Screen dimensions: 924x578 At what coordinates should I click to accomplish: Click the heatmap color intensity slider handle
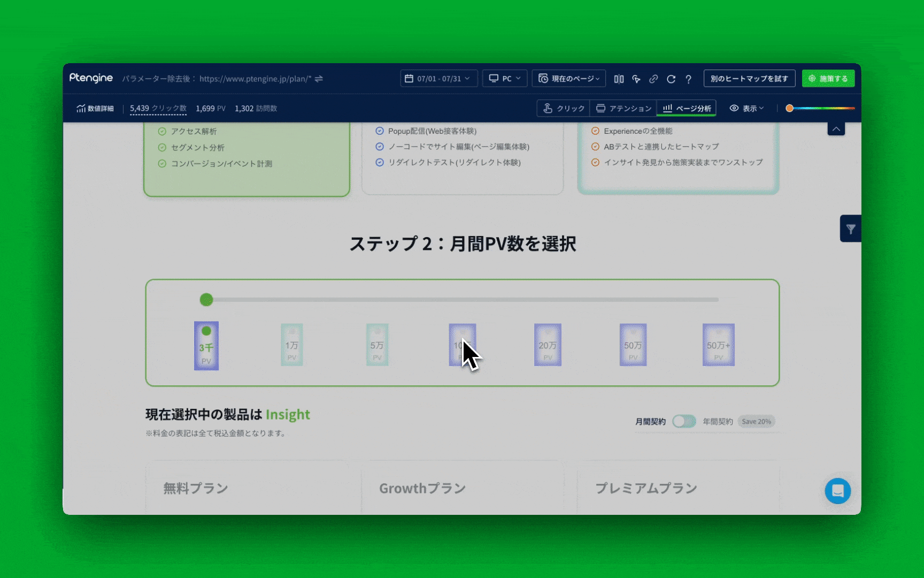(789, 108)
